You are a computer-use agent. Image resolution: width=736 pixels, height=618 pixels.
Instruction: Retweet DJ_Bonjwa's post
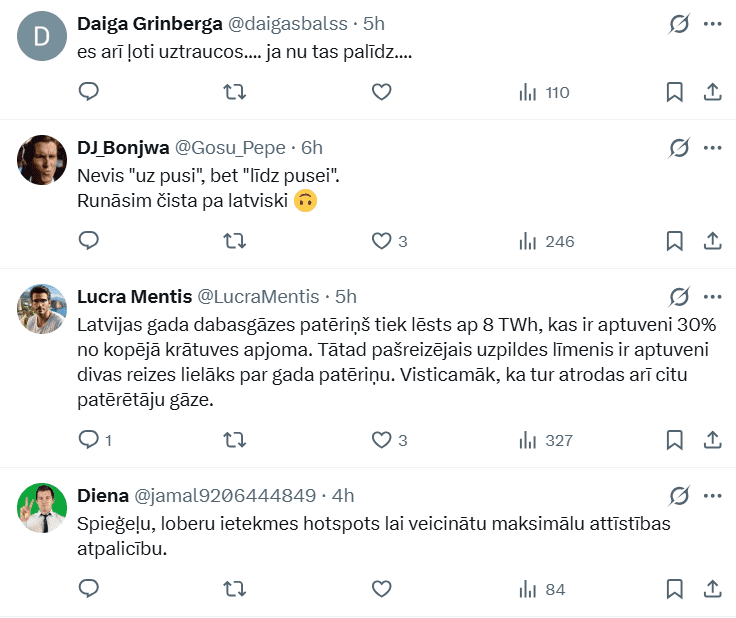pos(235,241)
